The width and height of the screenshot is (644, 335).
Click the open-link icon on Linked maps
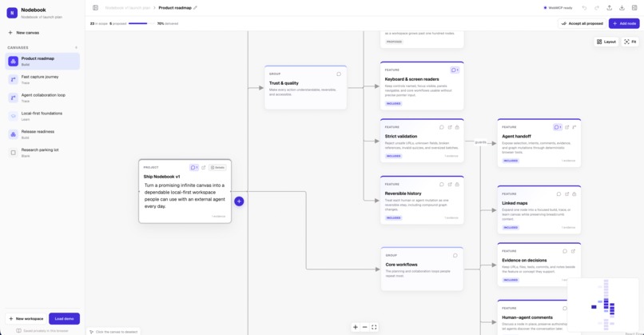click(566, 194)
